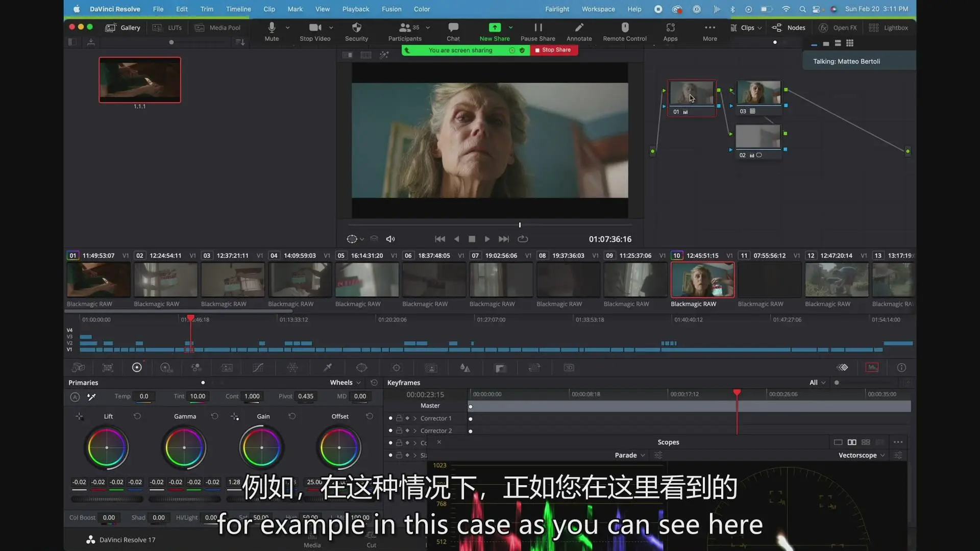Mute viewer audio speaker

coord(390,239)
